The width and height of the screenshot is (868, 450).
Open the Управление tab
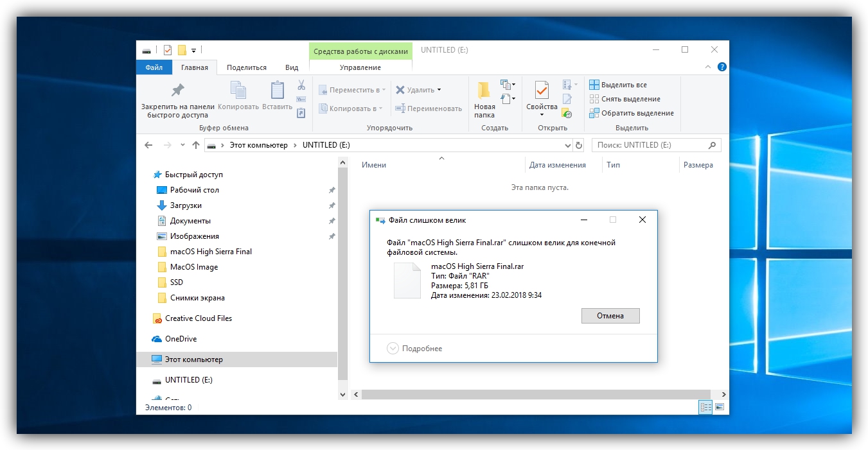coord(360,67)
